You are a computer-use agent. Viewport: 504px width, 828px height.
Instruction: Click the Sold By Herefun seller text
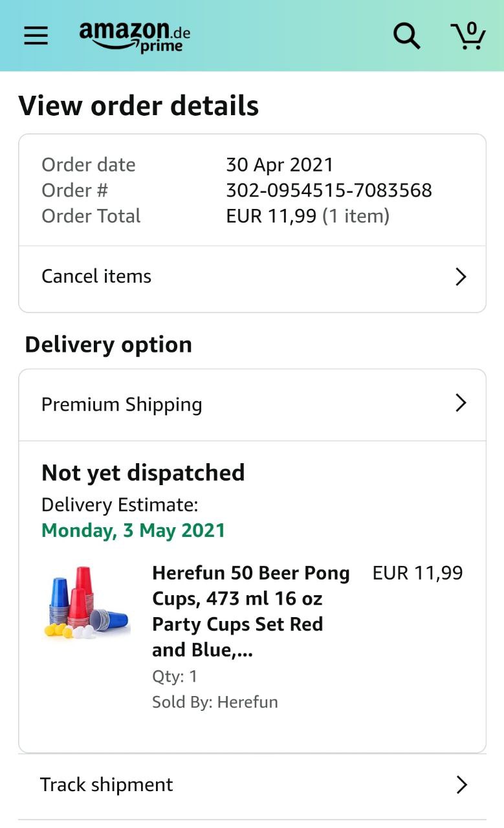point(215,702)
